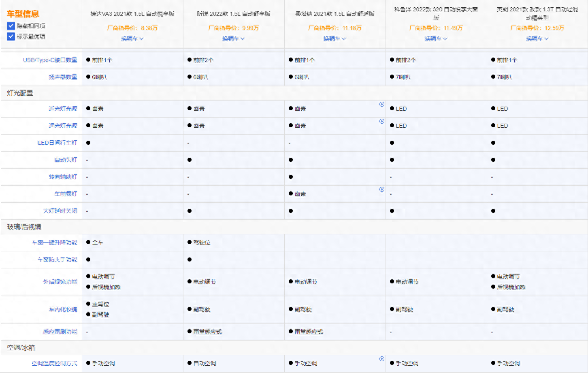This screenshot has height=373, width=588.
Task: Open the 车前雾灯 parameter link
Action: coord(66,194)
